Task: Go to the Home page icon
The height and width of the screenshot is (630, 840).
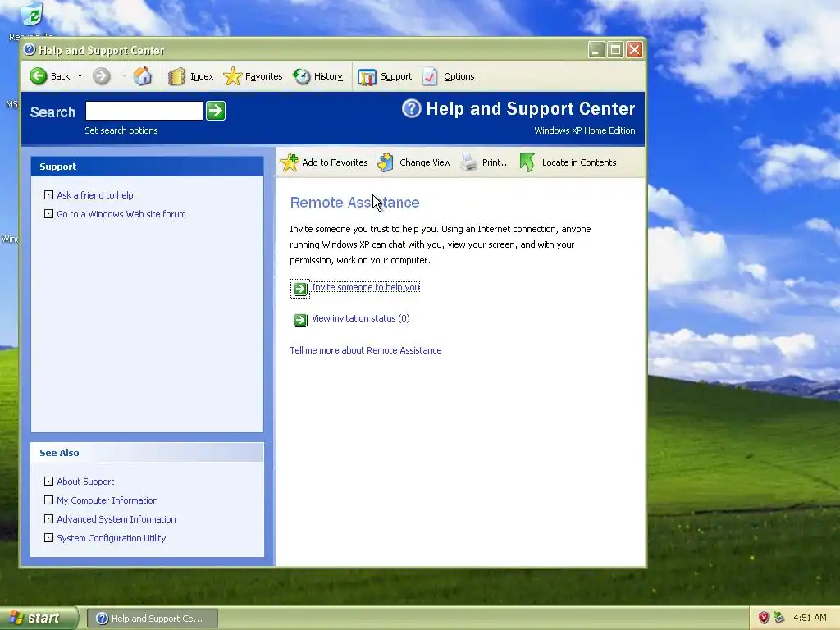Action: (x=143, y=76)
